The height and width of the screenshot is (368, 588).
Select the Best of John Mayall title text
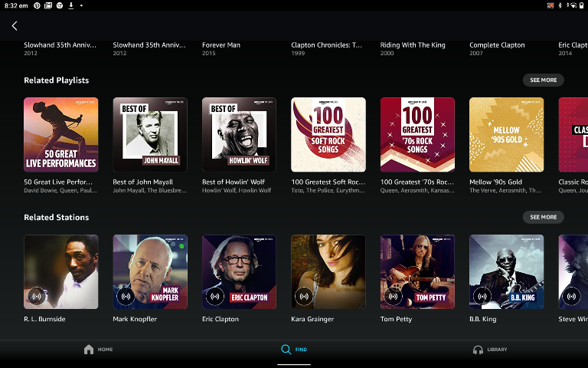(143, 182)
